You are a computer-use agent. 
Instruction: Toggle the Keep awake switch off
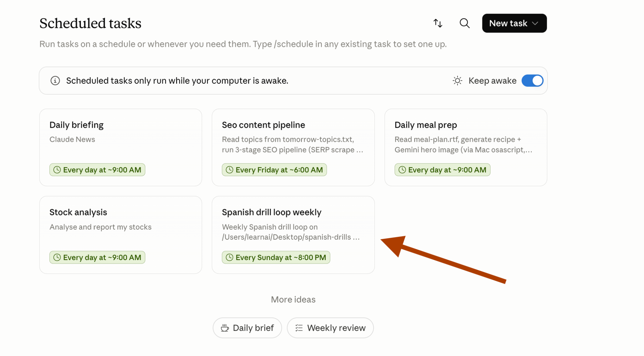(x=532, y=81)
